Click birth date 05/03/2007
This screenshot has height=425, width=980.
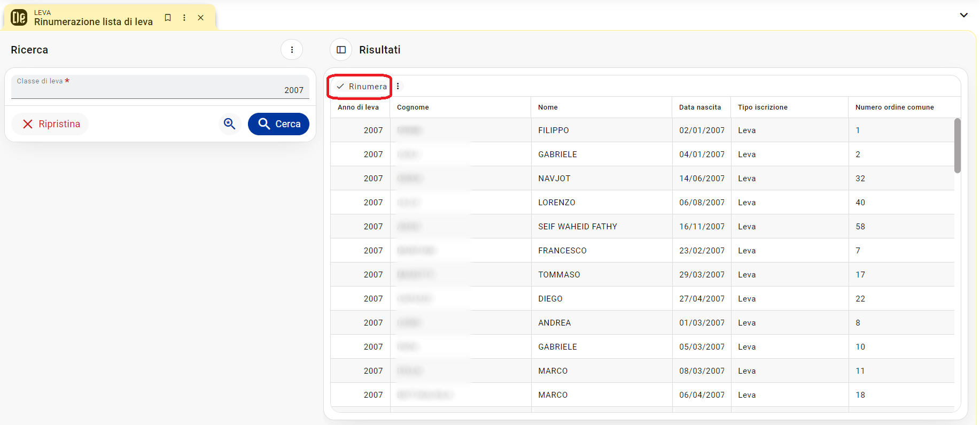702,347
